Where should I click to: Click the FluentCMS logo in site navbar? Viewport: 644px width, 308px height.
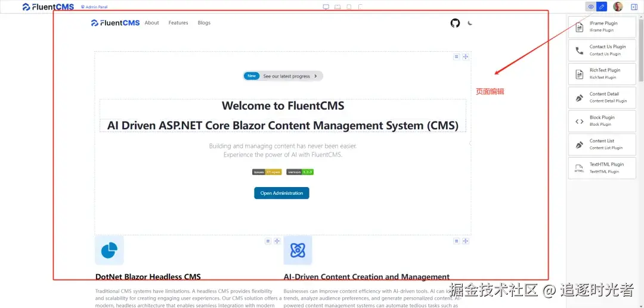click(116, 23)
